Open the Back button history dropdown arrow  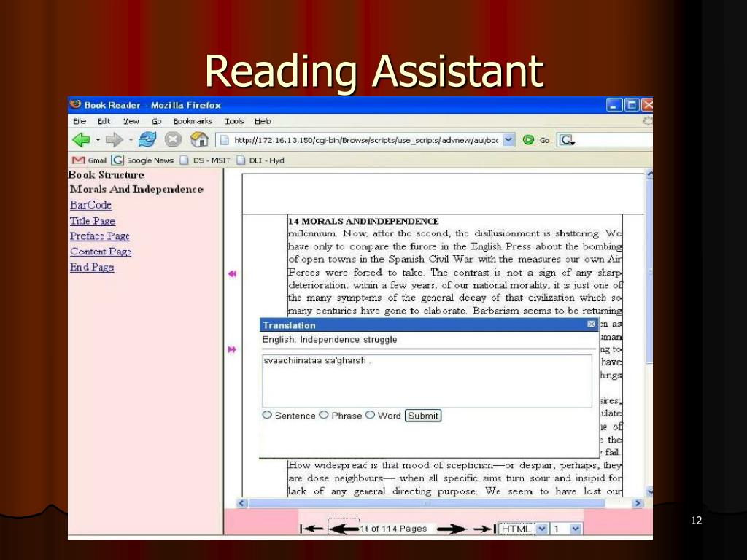coord(98,140)
